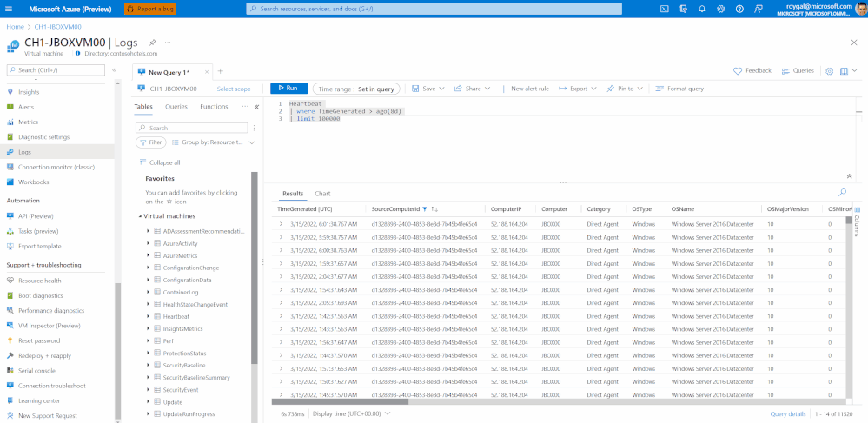The width and height of the screenshot is (868, 423).
Task: Collapse the left resource menu
Action: click(114, 70)
